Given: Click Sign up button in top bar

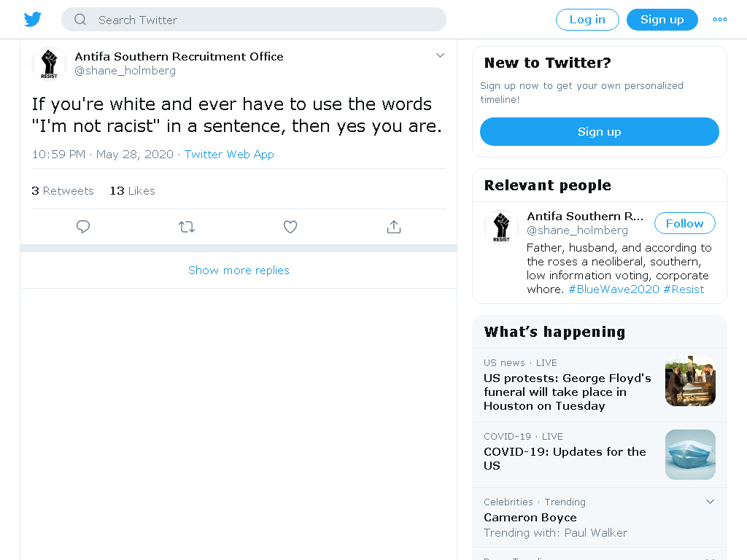Looking at the screenshot, I should click(x=662, y=20).
